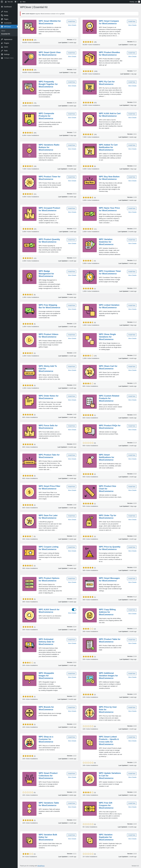141x868 pixels.
Task: Click the Tools wrench icon in sidebar
Action: (2, 51)
